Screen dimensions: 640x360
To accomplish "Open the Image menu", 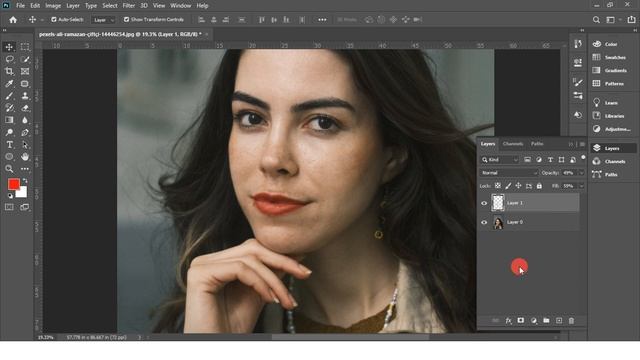I will click(53, 6).
